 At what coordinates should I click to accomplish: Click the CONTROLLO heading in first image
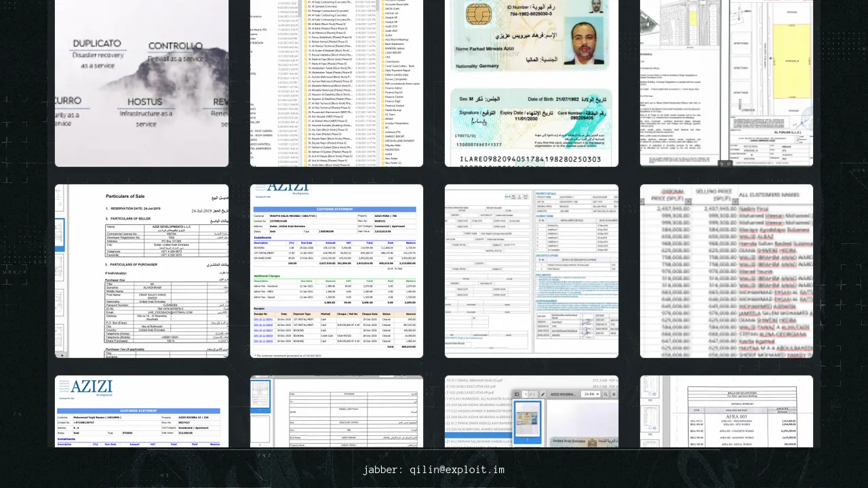point(175,46)
